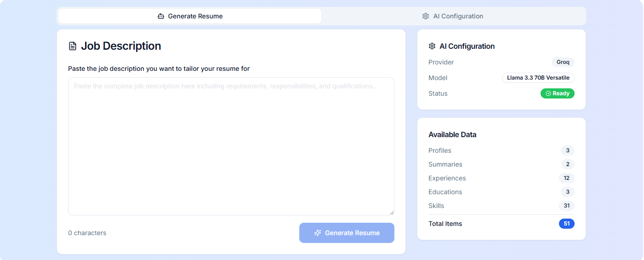Grab the textarea resize handle corner
Screen dimensions: 644x260
click(x=392, y=213)
